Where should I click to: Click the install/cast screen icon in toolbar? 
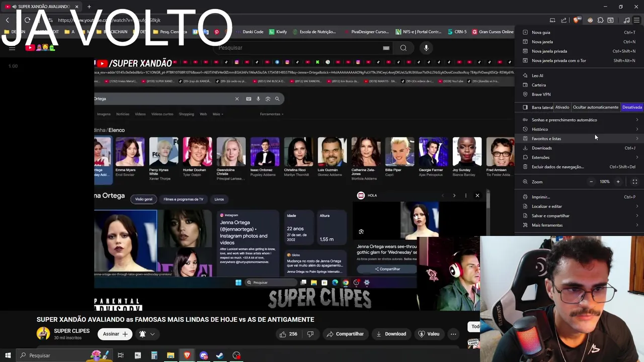point(552,20)
